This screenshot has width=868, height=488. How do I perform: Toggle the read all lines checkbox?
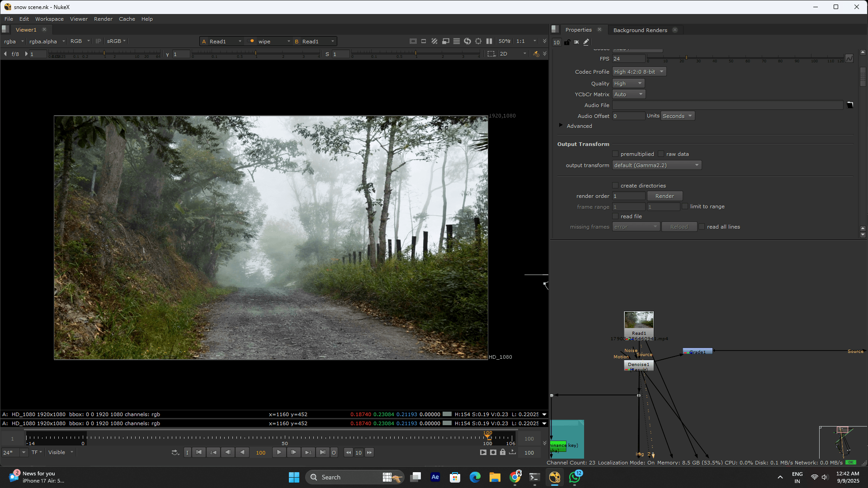(x=702, y=226)
